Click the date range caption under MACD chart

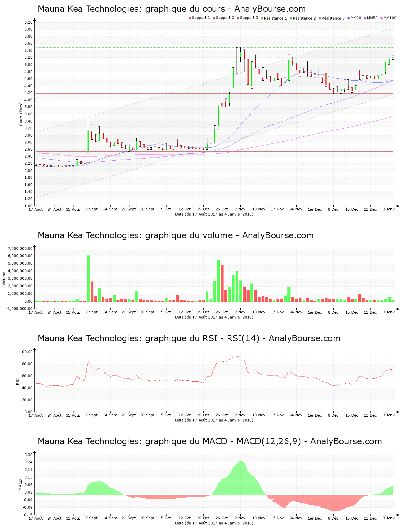click(x=214, y=523)
